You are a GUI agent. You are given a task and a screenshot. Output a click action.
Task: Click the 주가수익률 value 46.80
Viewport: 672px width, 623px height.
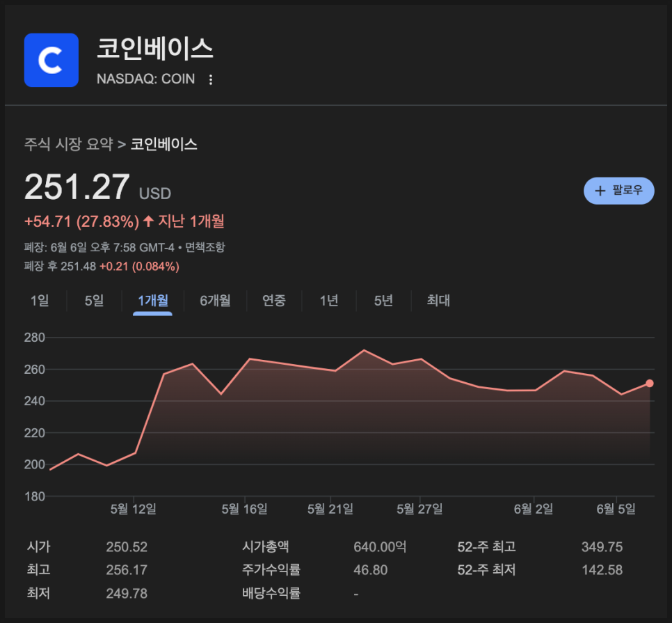pos(371,570)
